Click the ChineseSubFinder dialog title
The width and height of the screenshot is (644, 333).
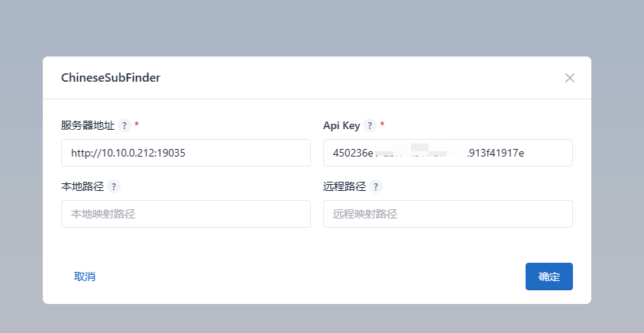point(111,78)
